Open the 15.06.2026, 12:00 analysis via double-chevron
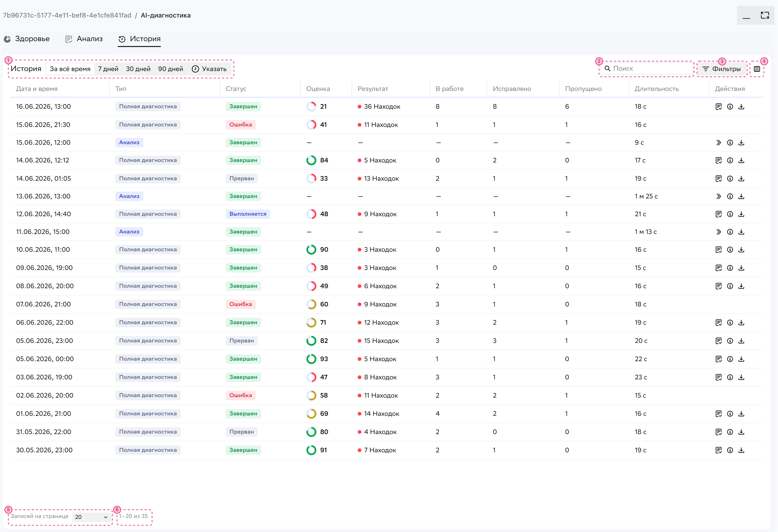Image resolution: width=778 pixels, height=532 pixels. [x=718, y=143]
